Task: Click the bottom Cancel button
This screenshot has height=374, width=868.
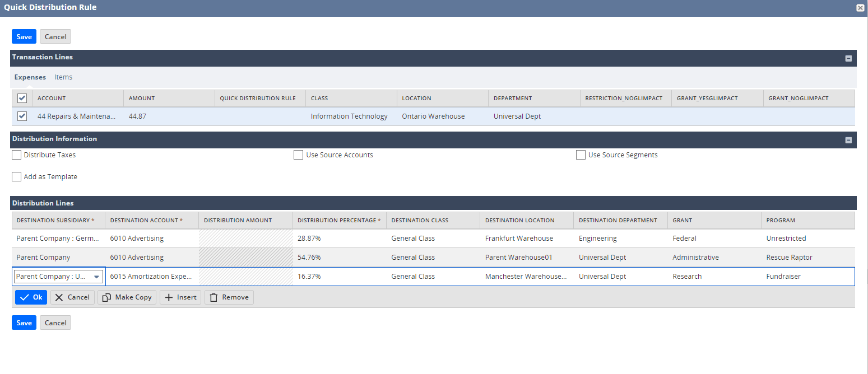Action: [x=55, y=323]
